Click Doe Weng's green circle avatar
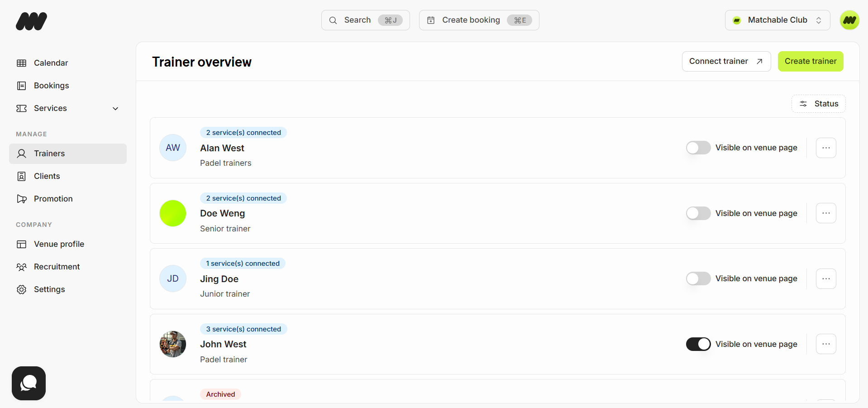 pyautogui.click(x=173, y=213)
